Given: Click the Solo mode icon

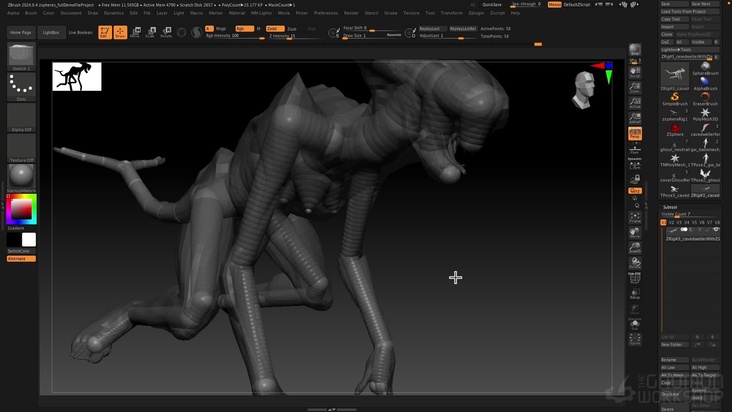Looking at the screenshot, I should pyautogui.click(x=635, y=324).
